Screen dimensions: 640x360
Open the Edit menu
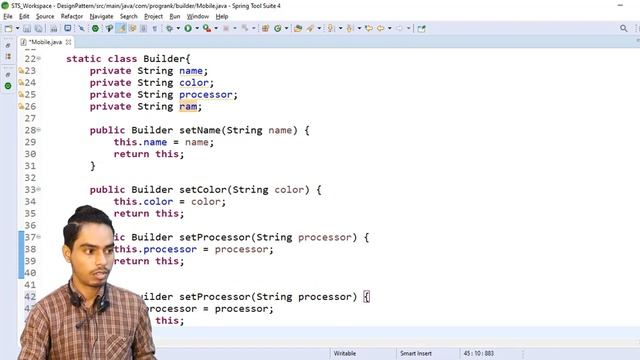coord(24,16)
